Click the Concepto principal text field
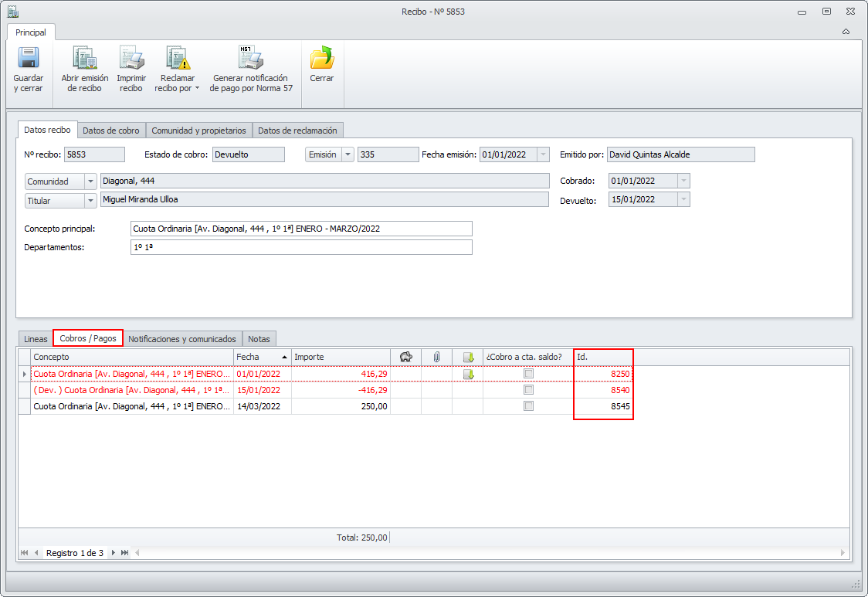Viewport: 868px width, 597px height. point(301,229)
